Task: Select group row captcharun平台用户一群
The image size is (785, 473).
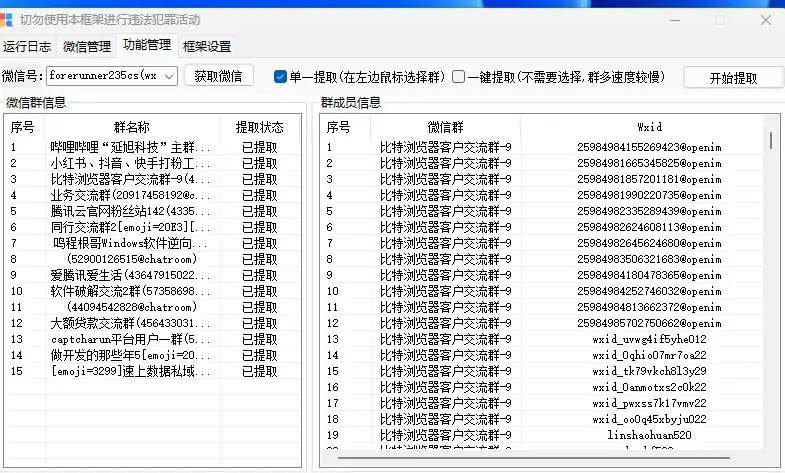Action: coord(153,339)
